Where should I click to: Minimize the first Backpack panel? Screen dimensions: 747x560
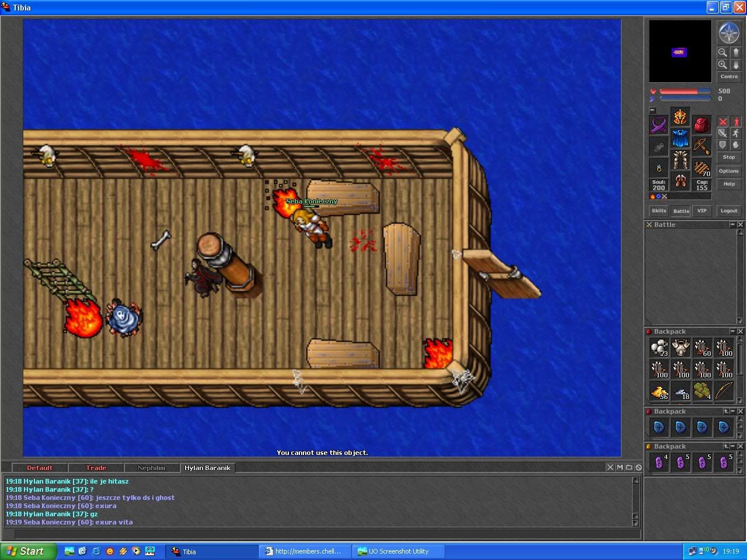point(733,331)
